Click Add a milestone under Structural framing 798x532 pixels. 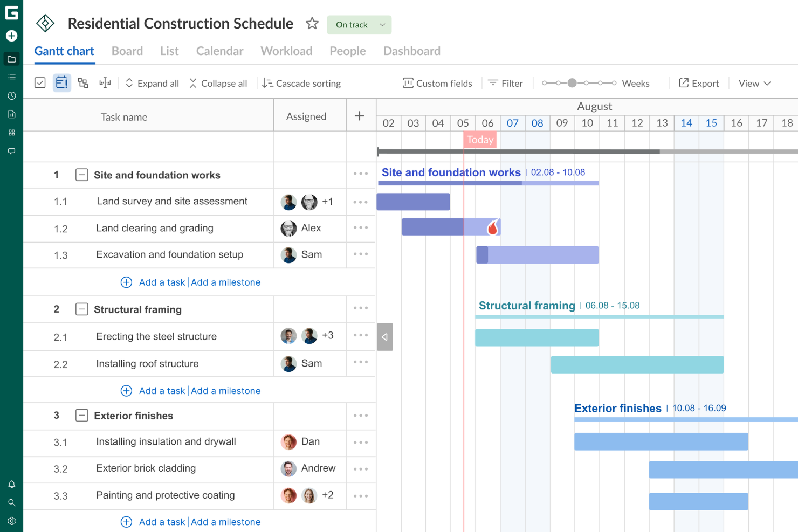click(x=225, y=391)
